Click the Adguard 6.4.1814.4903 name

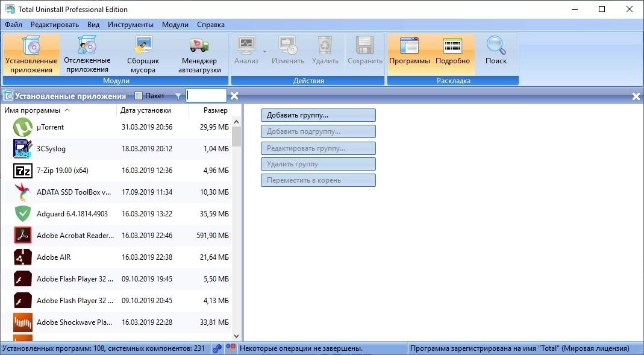[72, 214]
